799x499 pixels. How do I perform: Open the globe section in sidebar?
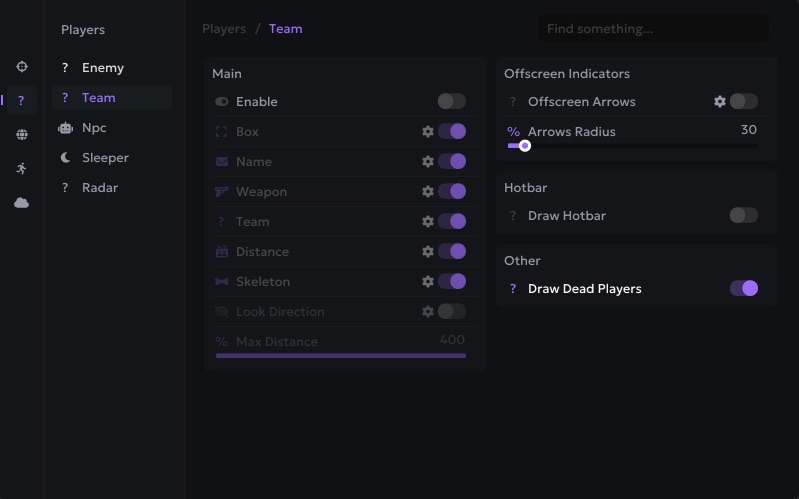(22, 135)
